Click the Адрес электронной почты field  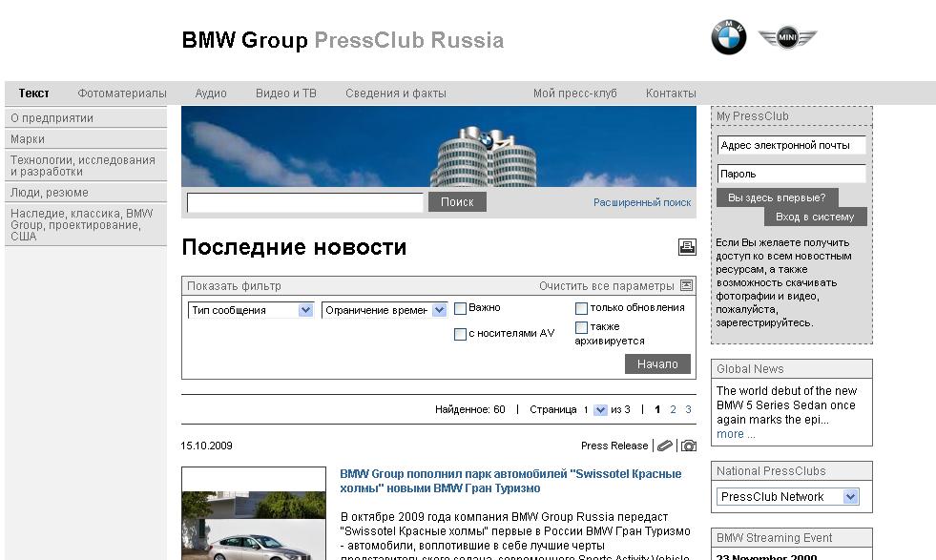point(792,145)
